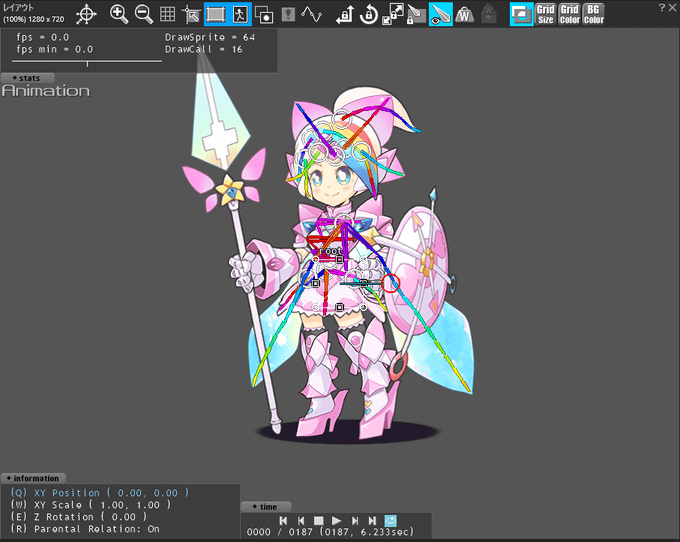Zoom out with the magnifier minus icon

click(x=144, y=14)
